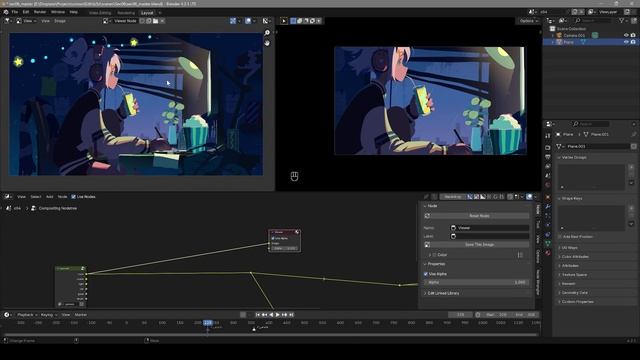Click the backdrop overlay icon in node editor header

click(529, 197)
